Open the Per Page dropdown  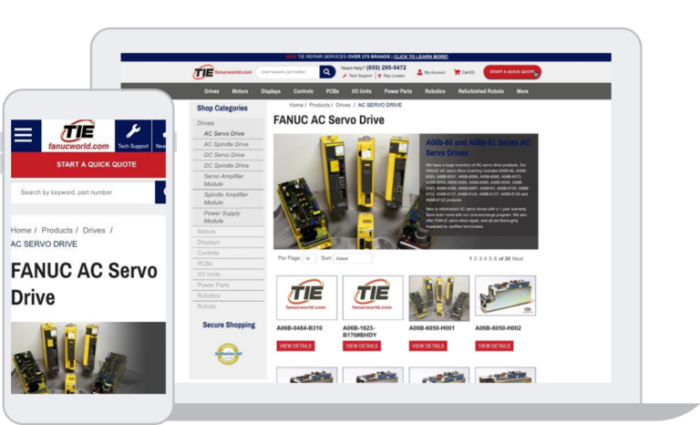coord(309,258)
